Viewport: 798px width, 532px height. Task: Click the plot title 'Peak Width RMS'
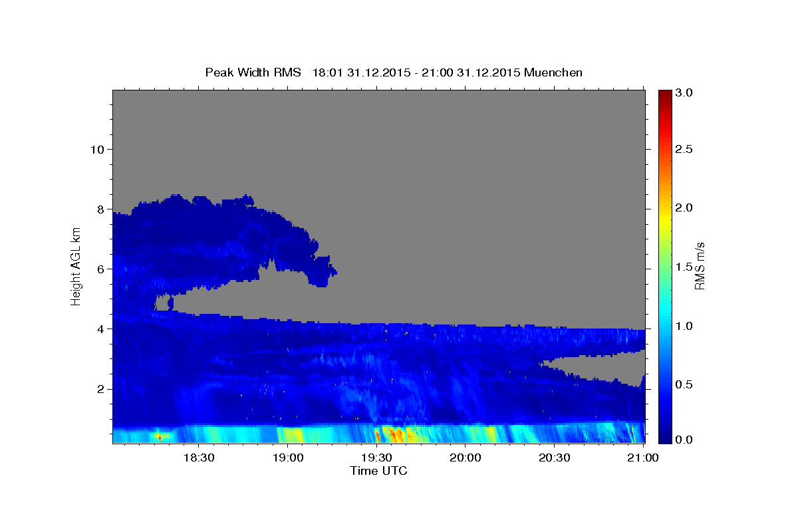[x=253, y=72]
